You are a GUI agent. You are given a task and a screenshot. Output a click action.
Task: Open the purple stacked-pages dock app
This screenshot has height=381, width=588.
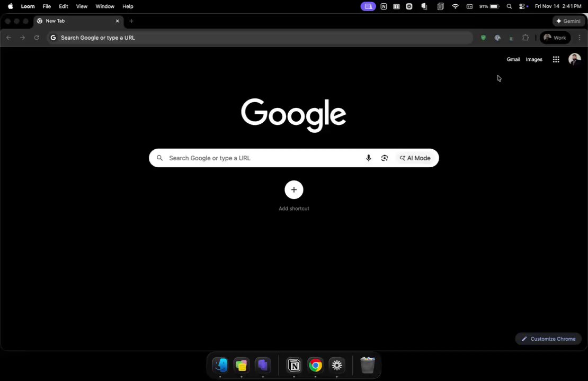(x=263, y=365)
